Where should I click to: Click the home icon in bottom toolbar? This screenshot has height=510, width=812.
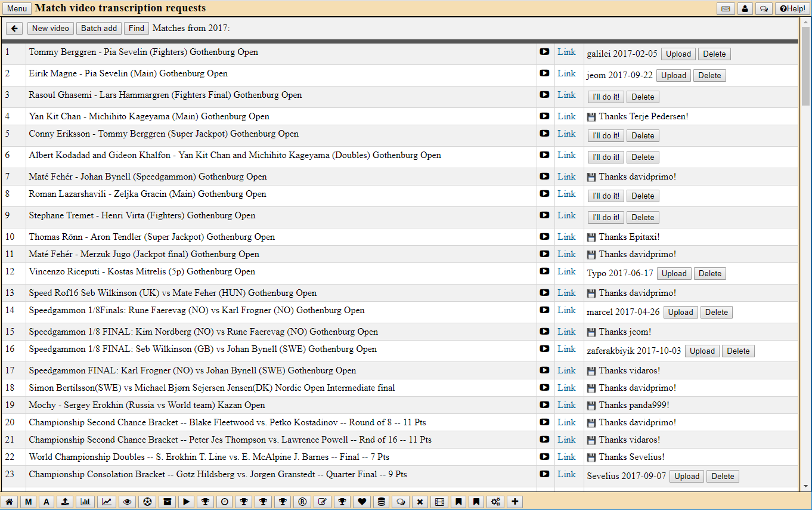9,502
